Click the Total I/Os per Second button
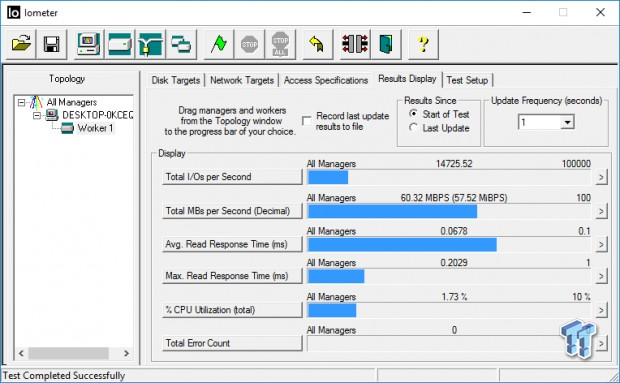This screenshot has height=383, width=620. (x=232, y=177)
